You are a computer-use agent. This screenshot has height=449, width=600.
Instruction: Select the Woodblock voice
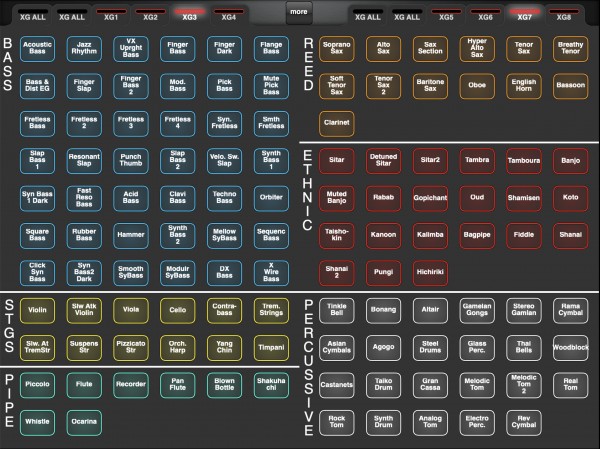[x=571, y=348]
